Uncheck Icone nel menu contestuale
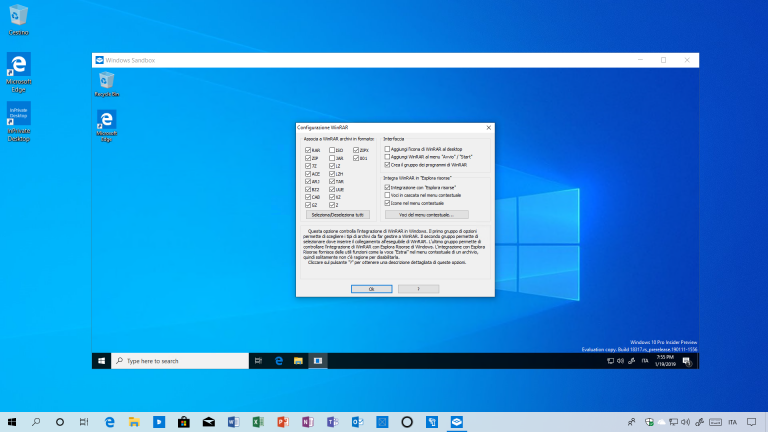Image resolution: width=768 pixels, height=432 pixels. (x=387, y=203)
